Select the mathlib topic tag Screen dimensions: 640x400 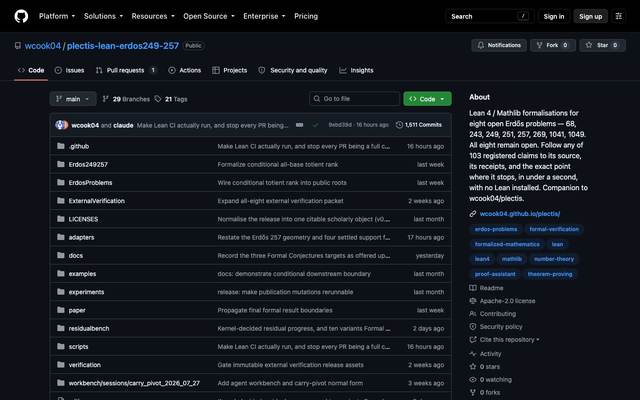(x=511, y=259)
